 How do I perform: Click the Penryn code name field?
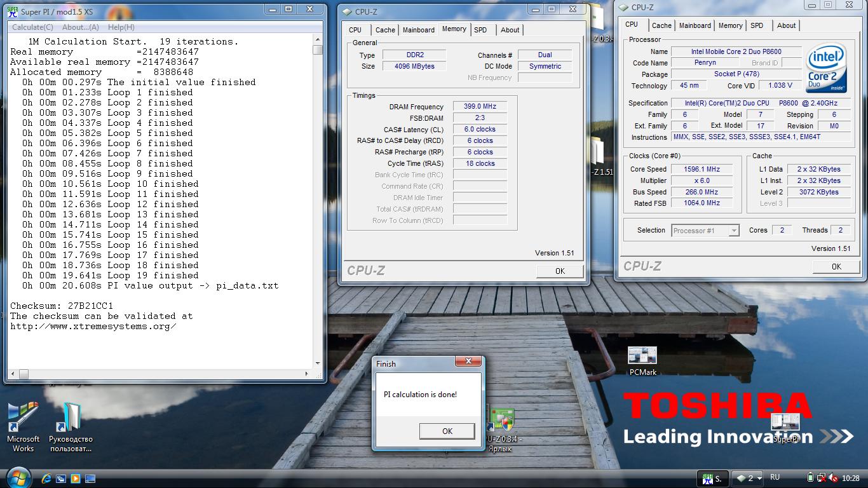point(705,63)
